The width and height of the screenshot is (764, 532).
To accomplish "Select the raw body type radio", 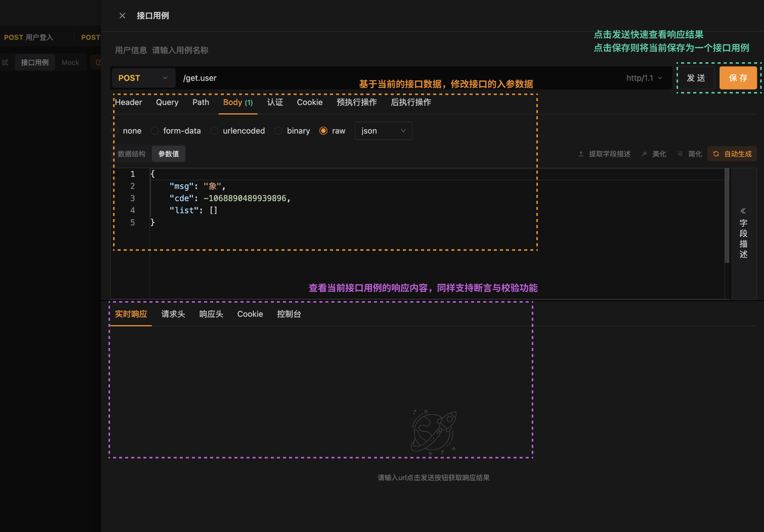I will (x=324, y=131).
